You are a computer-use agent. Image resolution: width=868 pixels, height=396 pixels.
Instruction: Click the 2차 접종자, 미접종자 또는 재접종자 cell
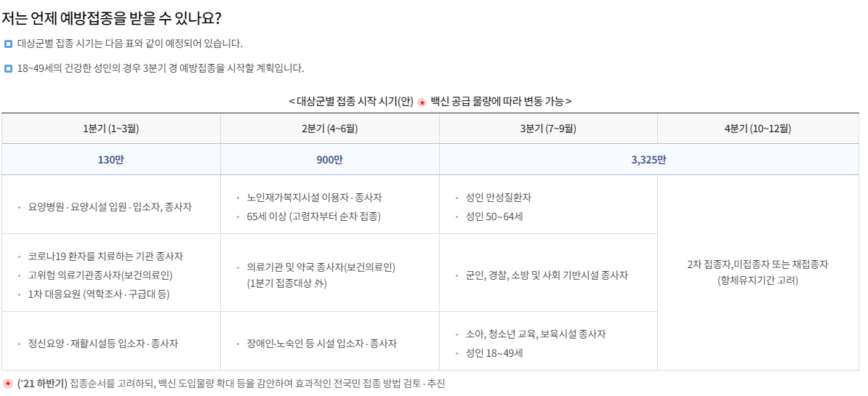click(758, 272)
